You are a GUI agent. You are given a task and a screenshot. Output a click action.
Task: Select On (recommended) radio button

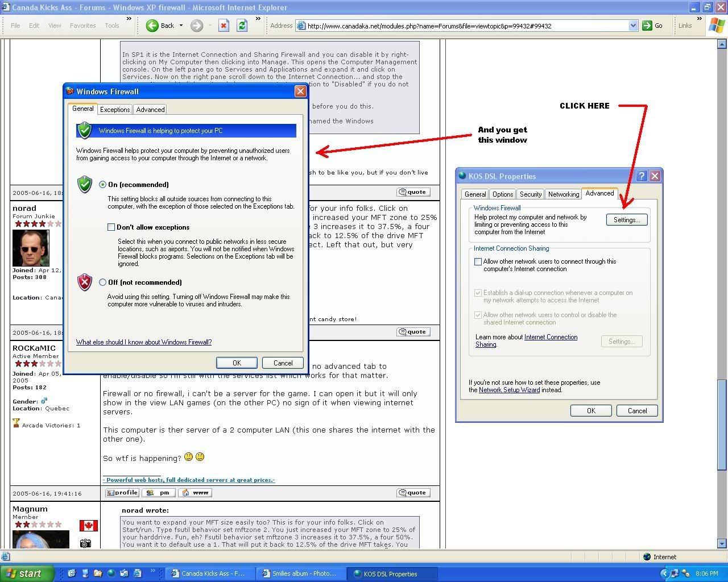coord(102,185)
